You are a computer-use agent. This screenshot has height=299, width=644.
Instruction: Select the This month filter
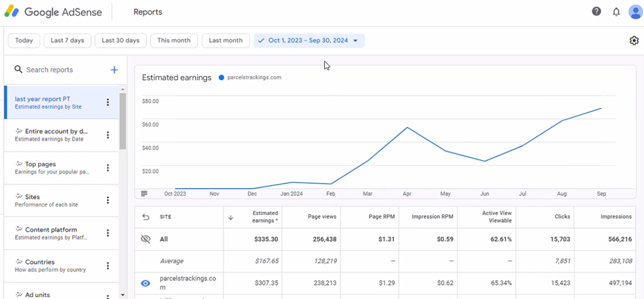point(174,41)
